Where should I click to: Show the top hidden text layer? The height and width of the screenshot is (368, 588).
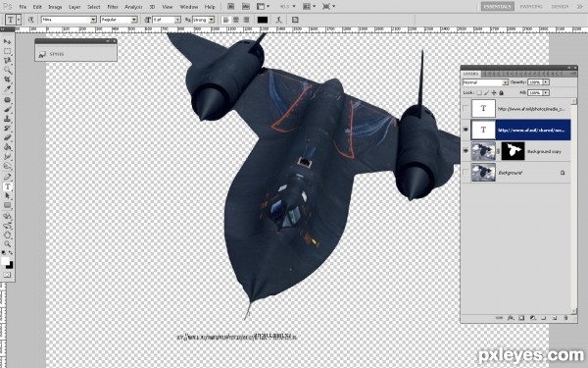pos(465,109)
